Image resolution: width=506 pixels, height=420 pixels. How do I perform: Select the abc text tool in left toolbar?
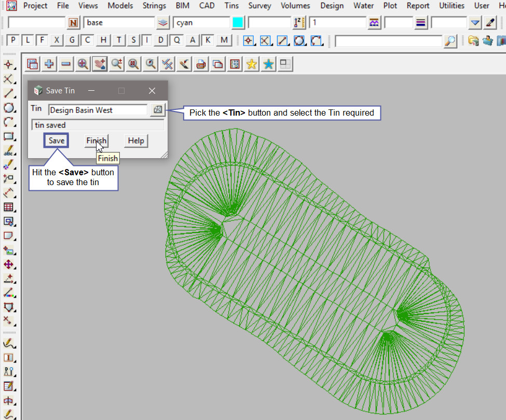coord(9,151)
